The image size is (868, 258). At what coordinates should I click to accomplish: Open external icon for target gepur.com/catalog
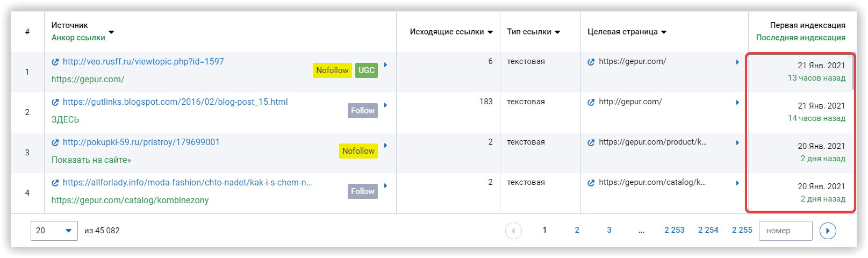[x=591, y=183]
